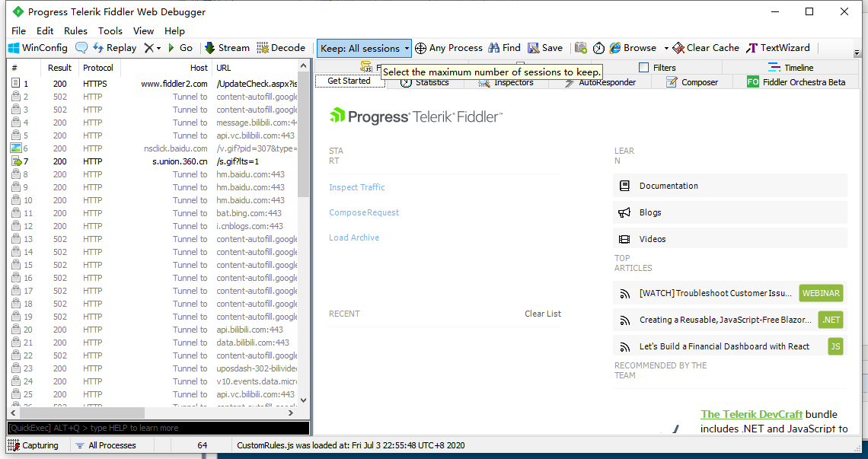Click the Go resume button
Image resolution: width=868 pixels, height=459 pixels.
pyautogui.click(x=180, y=48)
